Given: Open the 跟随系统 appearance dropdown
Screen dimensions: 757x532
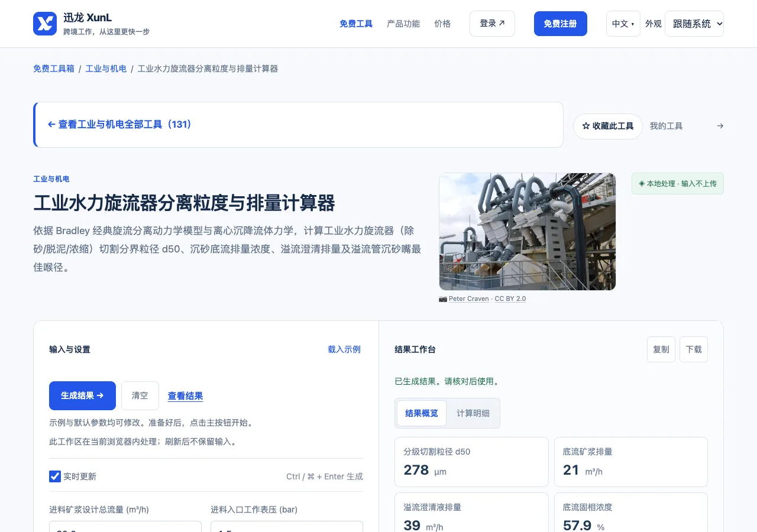Looking at the screenshot, I should pyautogui.click(x=694, y=24).
